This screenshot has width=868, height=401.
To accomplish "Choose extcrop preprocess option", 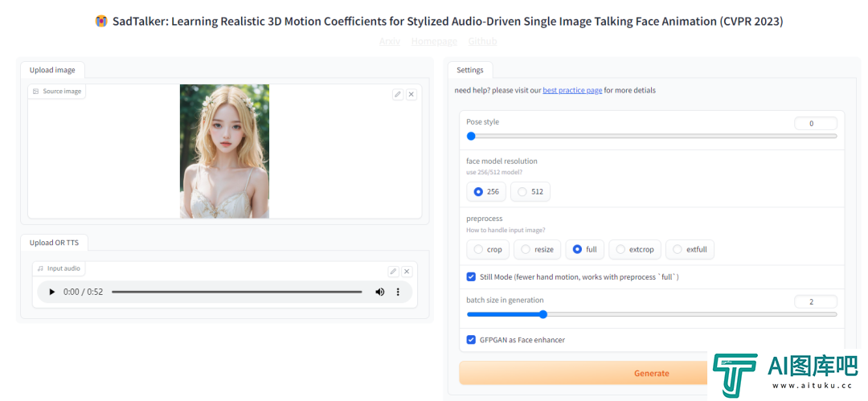I will [x=635, y=249].
